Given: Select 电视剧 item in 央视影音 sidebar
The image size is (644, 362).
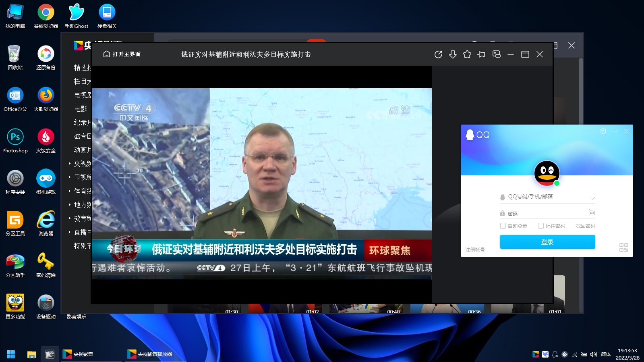Looking at the screenshot, I should (83, 95).
